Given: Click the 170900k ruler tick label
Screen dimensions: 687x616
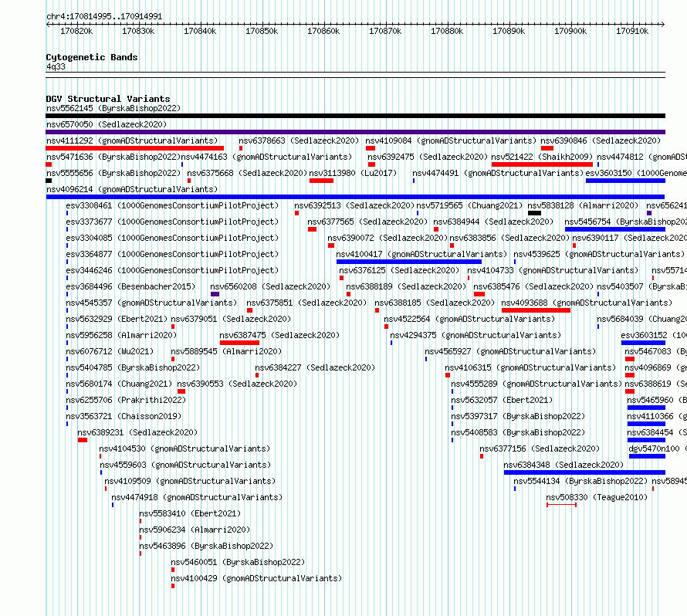Looking at the screenshot, I should pos(570,31).
